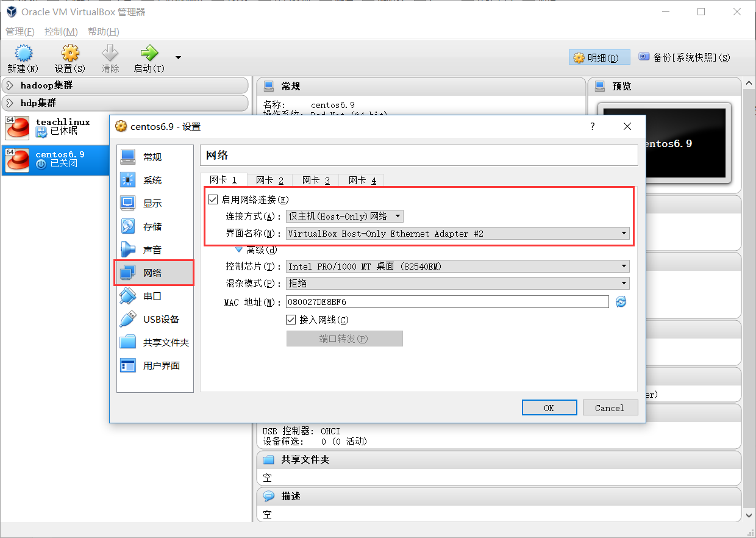Toggle 启用网络连接 checkbox
This screenshot has height=538, width=756.
213,199
